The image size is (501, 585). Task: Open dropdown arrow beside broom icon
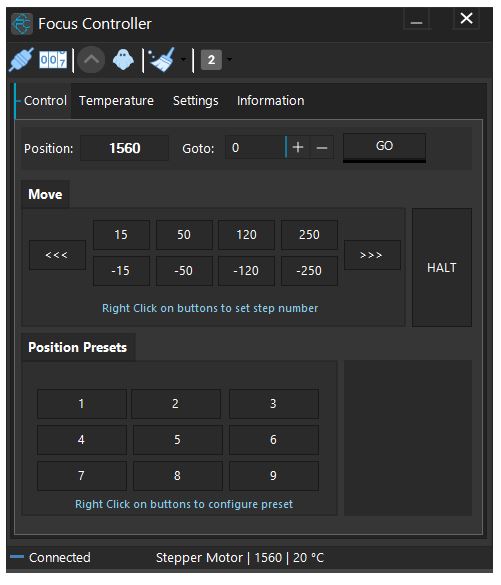(183, 60)
